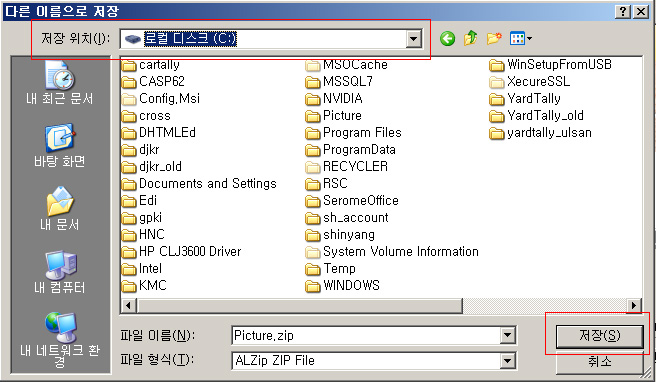
Task: Go to 바탕 화면 in the places bar
Action: [59, 145]
